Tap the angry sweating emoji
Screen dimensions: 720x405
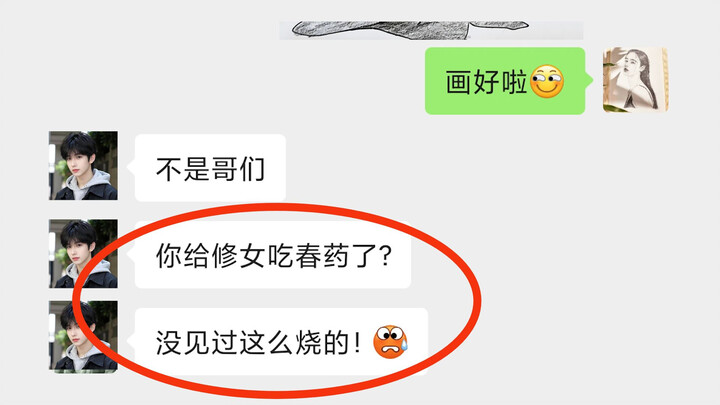(x=390, y=342)
